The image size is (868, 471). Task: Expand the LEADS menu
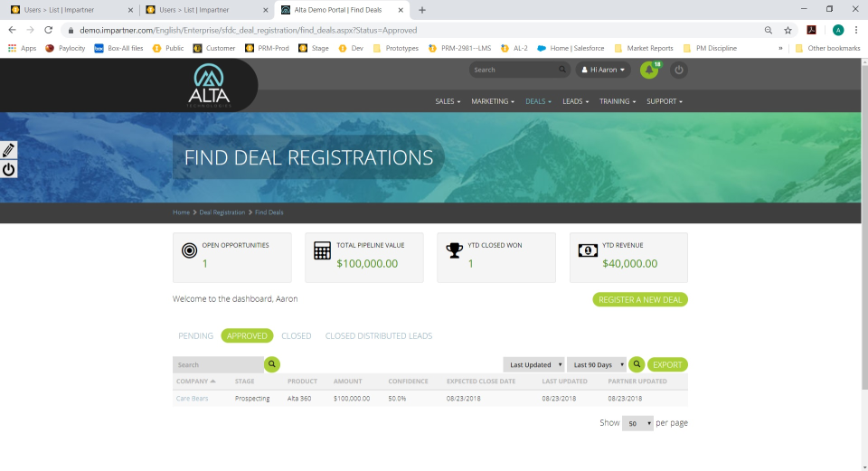point(575,101)
